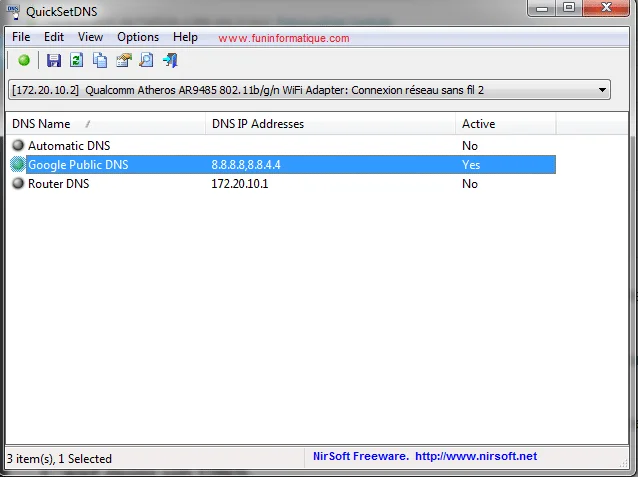Viewport: 638px width, 478px height.
Task: Sort by the DNS Name column header
Action: [106, 124]
